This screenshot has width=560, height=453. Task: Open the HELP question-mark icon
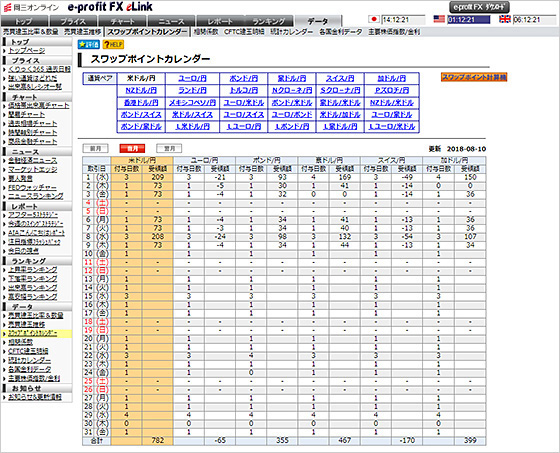[113, 44]
